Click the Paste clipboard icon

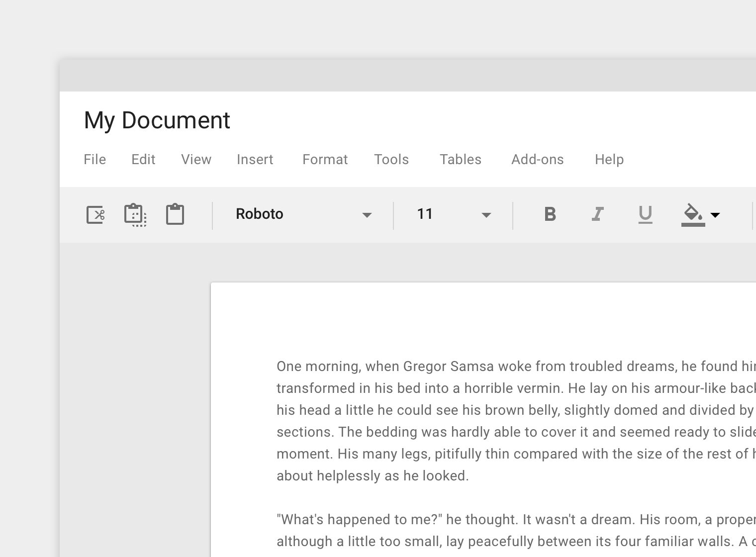175,214
